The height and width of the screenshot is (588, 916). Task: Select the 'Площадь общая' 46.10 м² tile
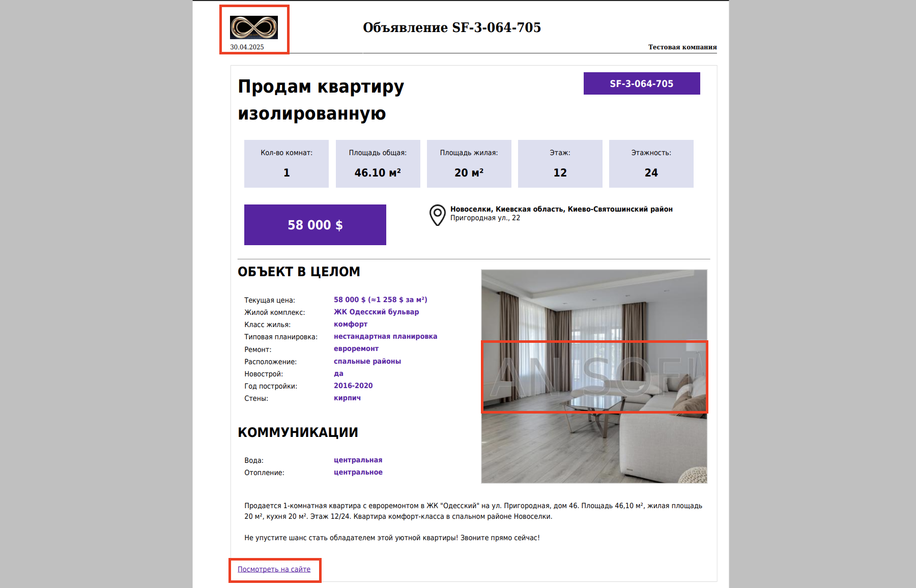[378, 164]
